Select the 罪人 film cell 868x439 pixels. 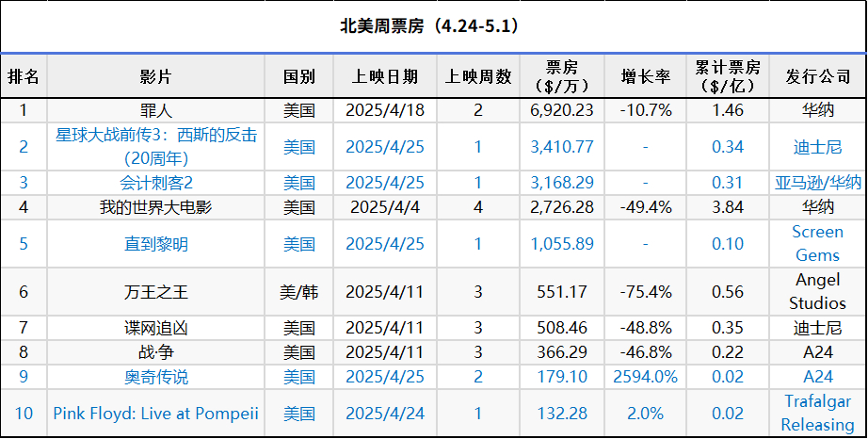pos(156,110)
